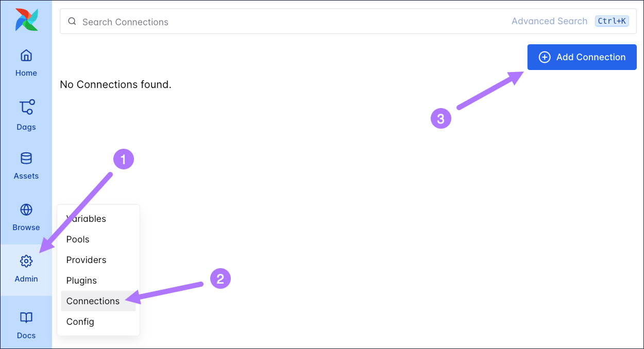Open Config from the Admin menu
The image size is (644, 349).
pos(80,321)
